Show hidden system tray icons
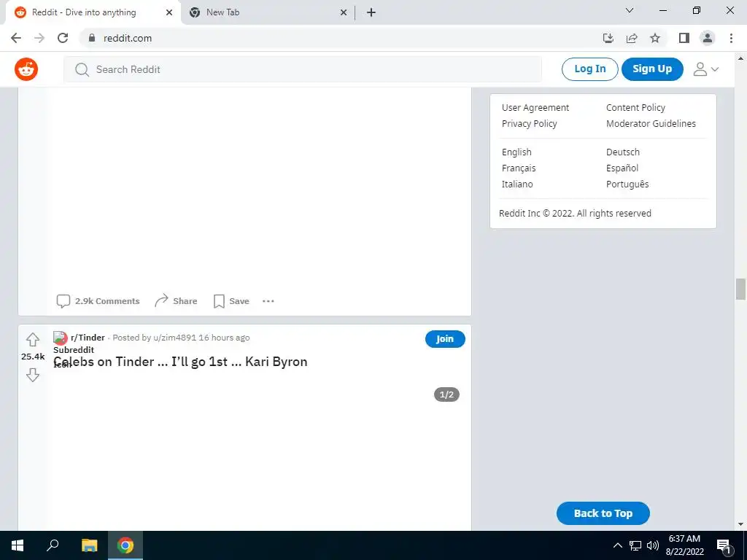747x560 pixels. (617, 545)
